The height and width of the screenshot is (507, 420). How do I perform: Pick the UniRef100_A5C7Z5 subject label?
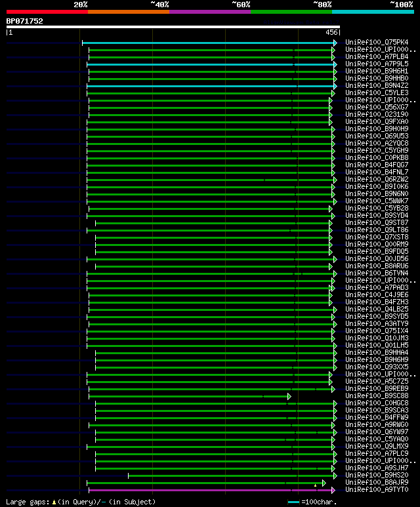click(377, 382)
